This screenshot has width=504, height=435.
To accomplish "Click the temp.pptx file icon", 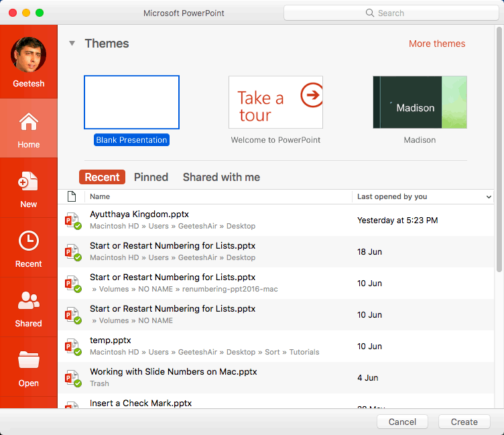I will click(x=72, y=347).
